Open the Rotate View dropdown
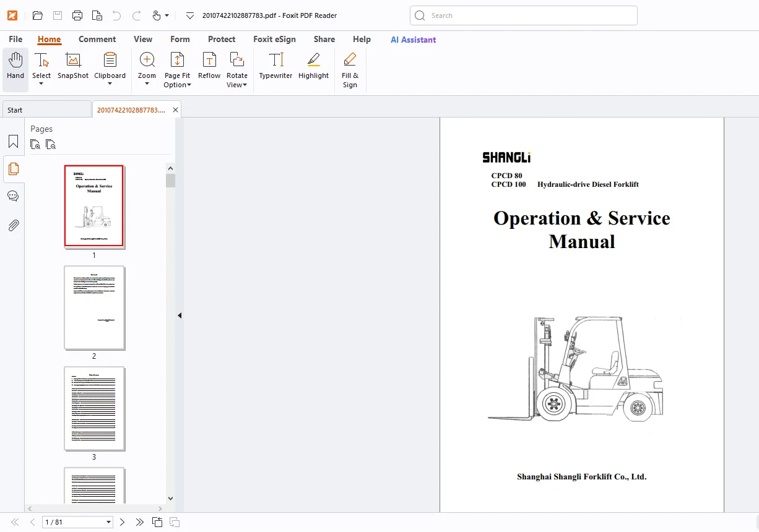The width and height of the screenshot is (759, 532). [236, 70]
